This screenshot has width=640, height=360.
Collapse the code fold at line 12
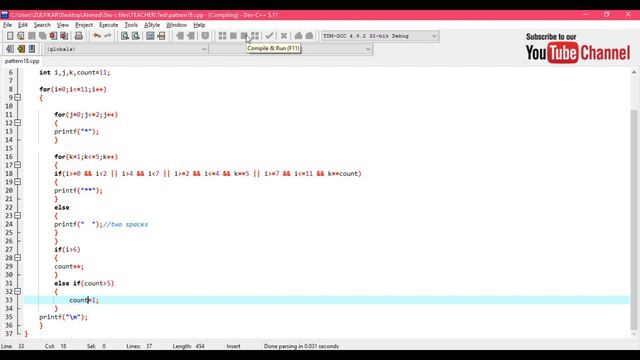point(18,123)
